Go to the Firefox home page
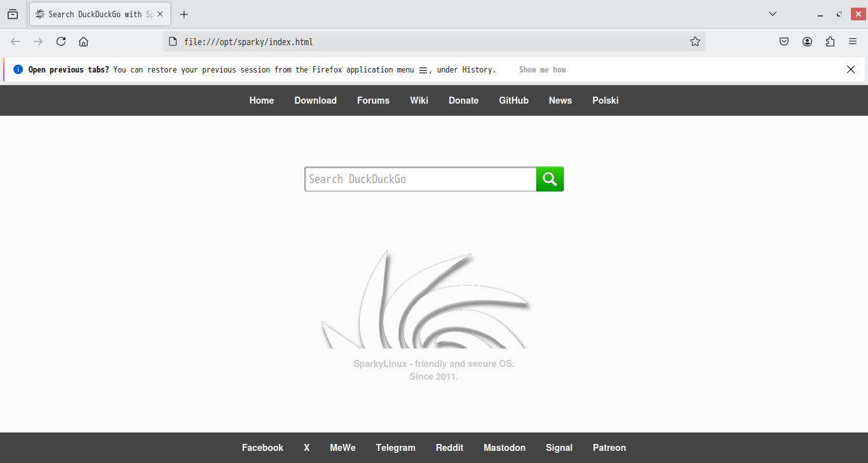This screenshot has height=463, width=868. [83, 41]
